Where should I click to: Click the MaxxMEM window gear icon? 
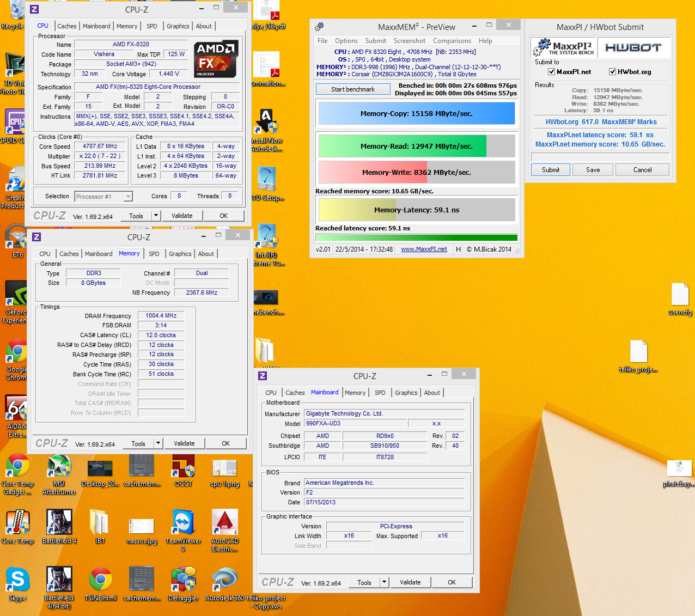pos(320,27)
